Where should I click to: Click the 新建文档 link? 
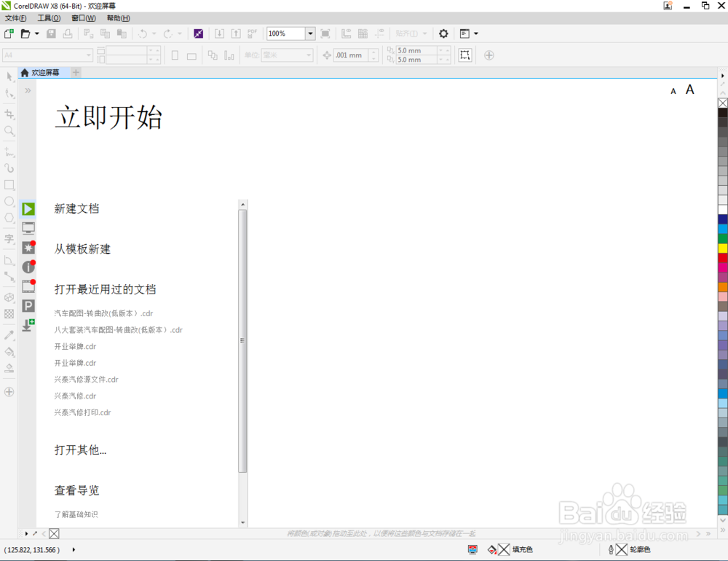(76, 208)
